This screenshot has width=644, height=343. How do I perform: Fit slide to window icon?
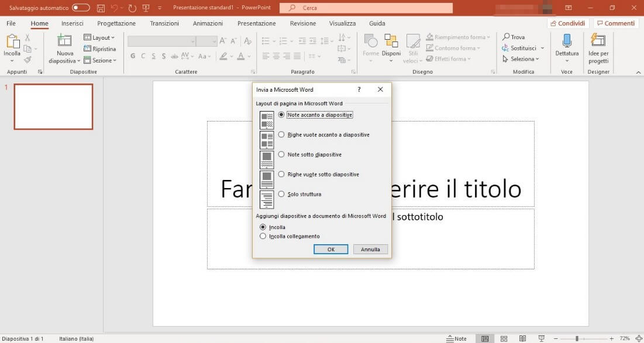tap(639, 338)
